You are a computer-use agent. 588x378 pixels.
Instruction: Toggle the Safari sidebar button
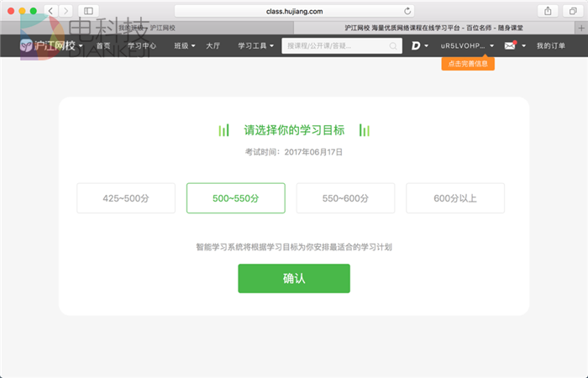[88, 11]
